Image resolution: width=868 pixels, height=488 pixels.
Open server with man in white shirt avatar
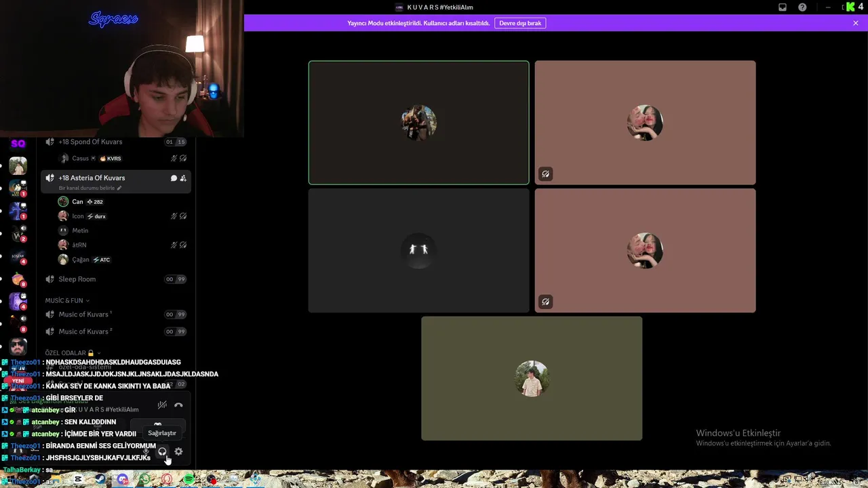click(x=18, y=165)
